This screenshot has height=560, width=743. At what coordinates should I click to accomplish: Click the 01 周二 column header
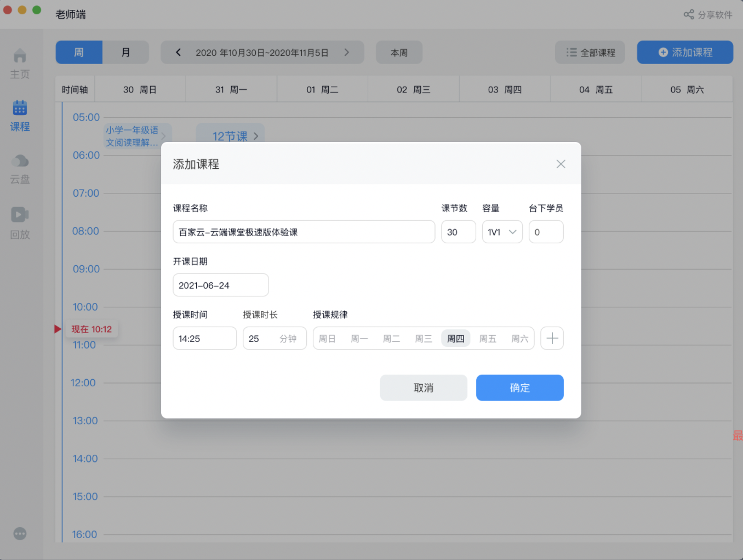coord(322,89)
